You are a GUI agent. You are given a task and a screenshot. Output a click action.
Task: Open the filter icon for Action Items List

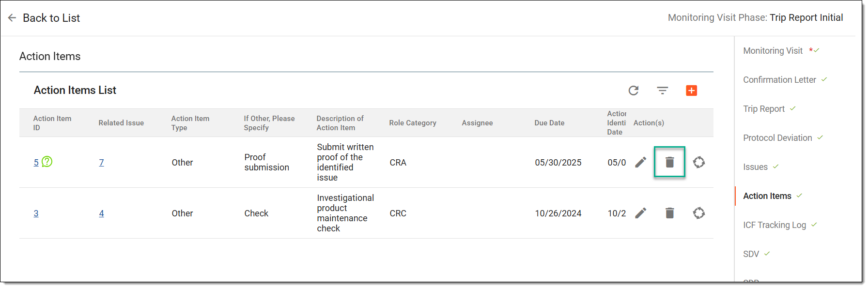coord(663,91)
